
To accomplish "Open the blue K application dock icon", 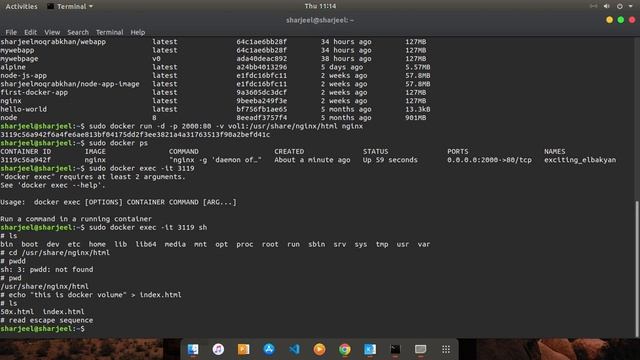I will [x=370, y=349].
